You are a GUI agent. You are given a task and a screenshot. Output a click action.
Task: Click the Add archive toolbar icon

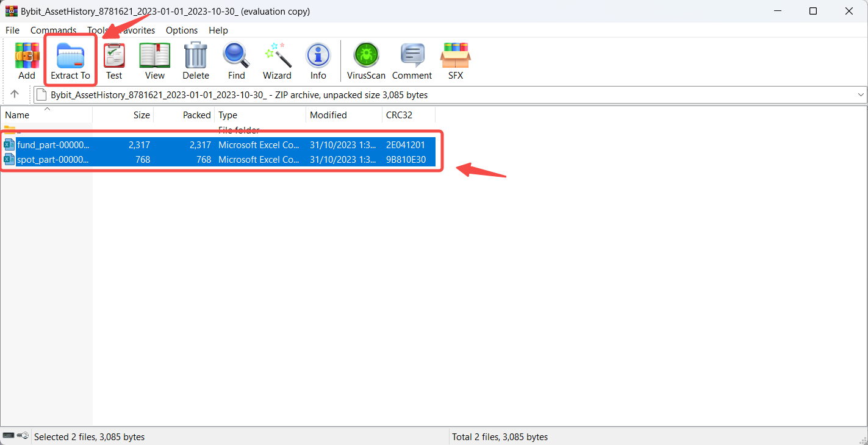(x=27, y=61)
